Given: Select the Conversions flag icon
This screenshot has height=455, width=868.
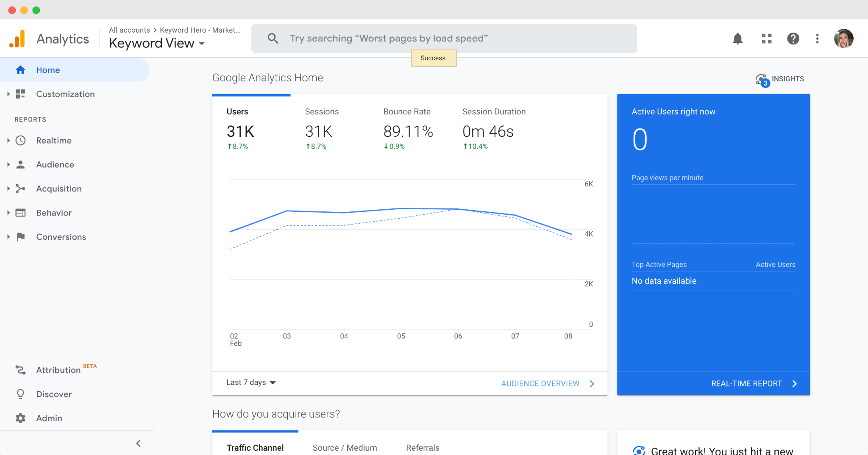Looking at the screenshot, I should [x=20, y=237].
